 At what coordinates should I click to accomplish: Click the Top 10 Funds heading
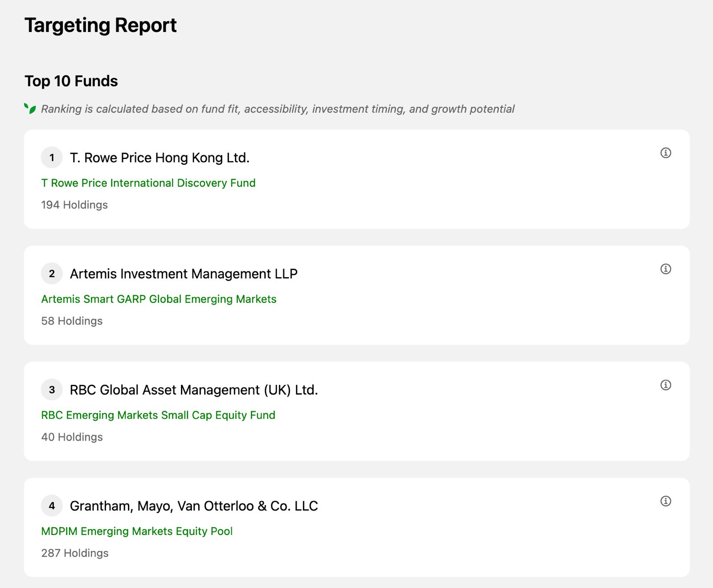pyautogui.click(x=71, y=81)
